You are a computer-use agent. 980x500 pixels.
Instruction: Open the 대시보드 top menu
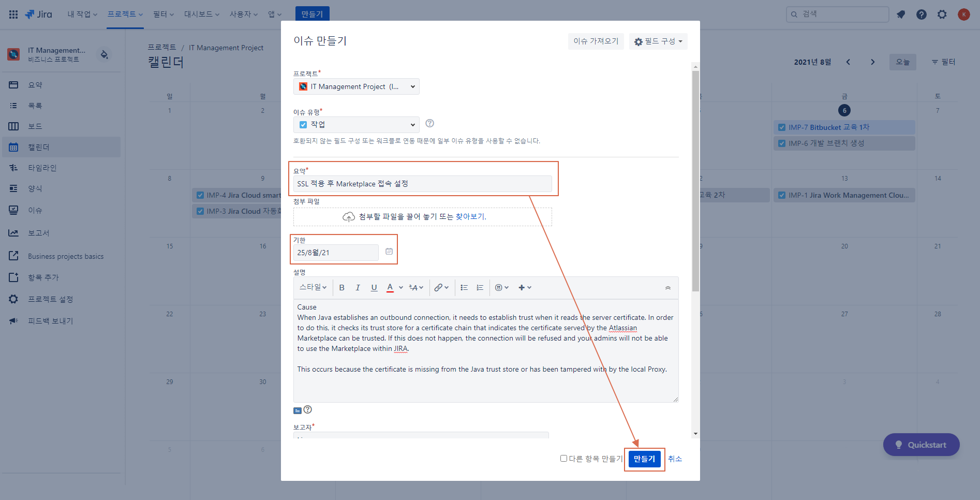[x=202, y=14]
